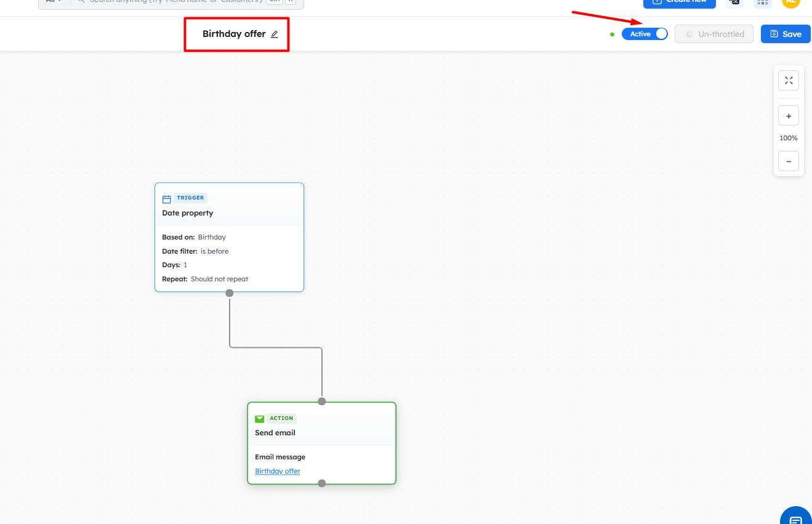
Task: Click the trigger node's bottom connector dot
Action: pos(229,293)
